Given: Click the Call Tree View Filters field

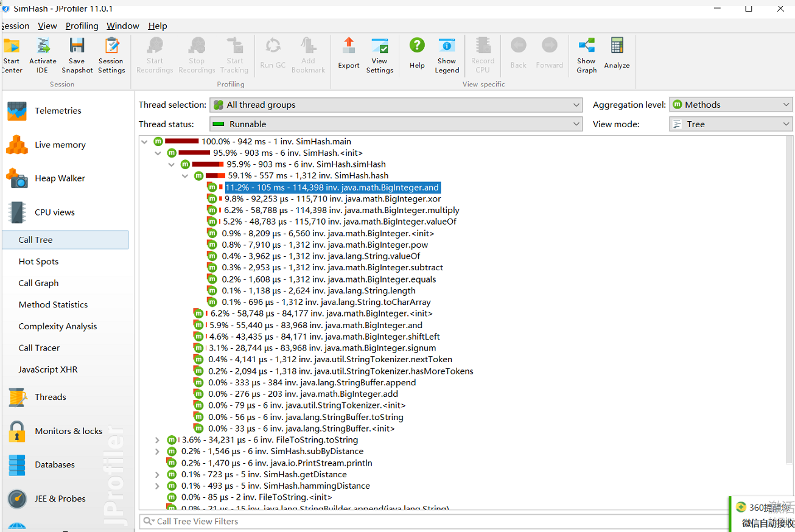Looking at the screenshot, I should point(433,522).
